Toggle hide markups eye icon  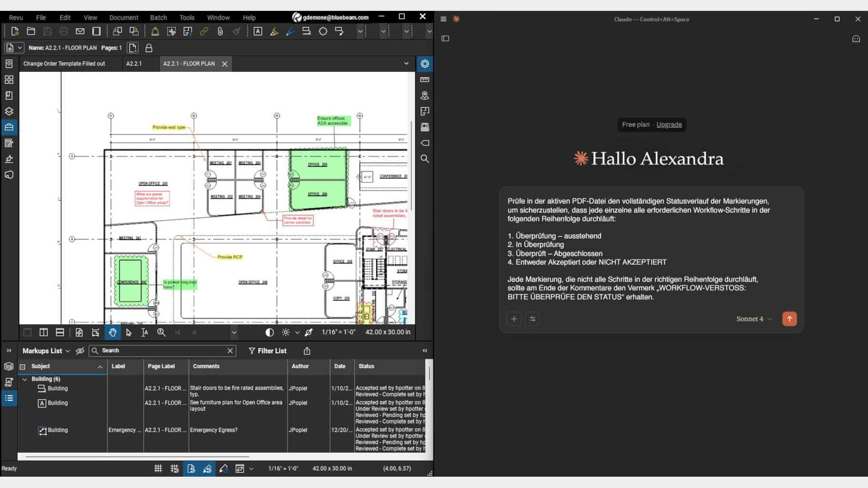click(80, 351)
